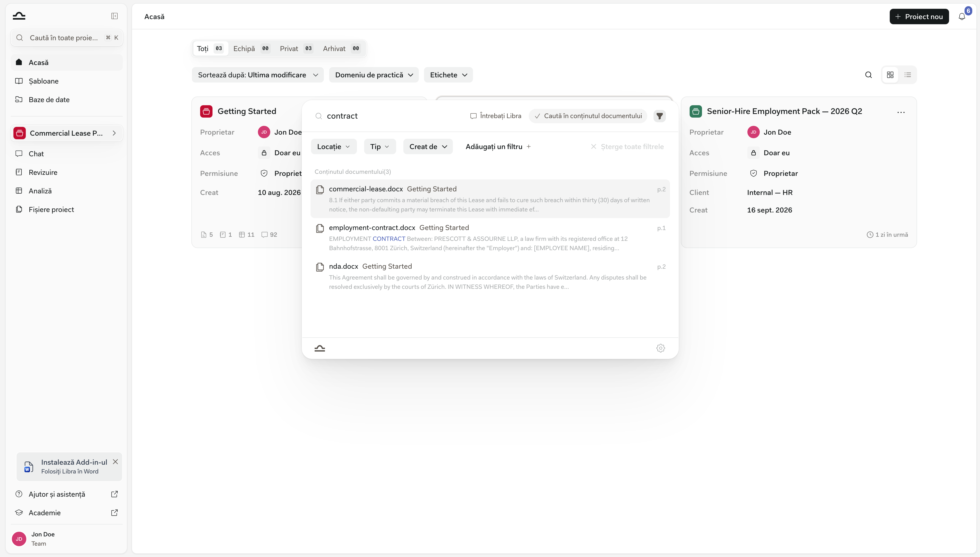Click Adăugați un filtru

click(498, 146)
